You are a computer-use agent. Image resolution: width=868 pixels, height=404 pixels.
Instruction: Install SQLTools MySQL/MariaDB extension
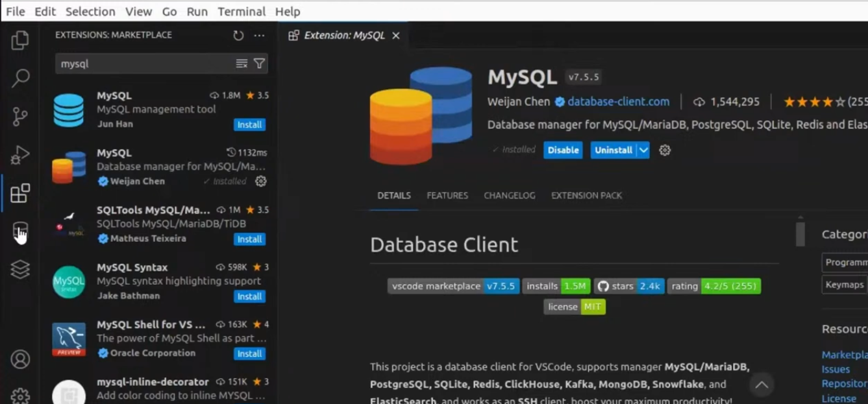click(249, 239)
